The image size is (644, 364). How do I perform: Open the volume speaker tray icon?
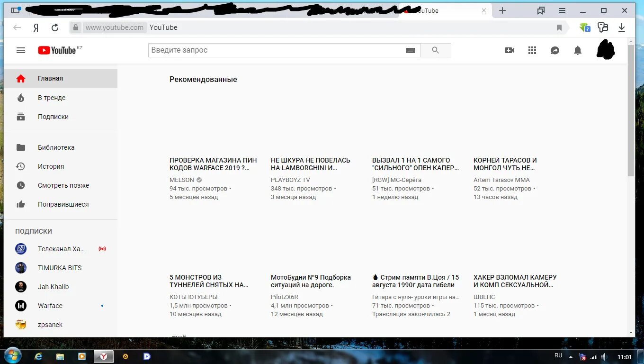[x=604, y=356]
